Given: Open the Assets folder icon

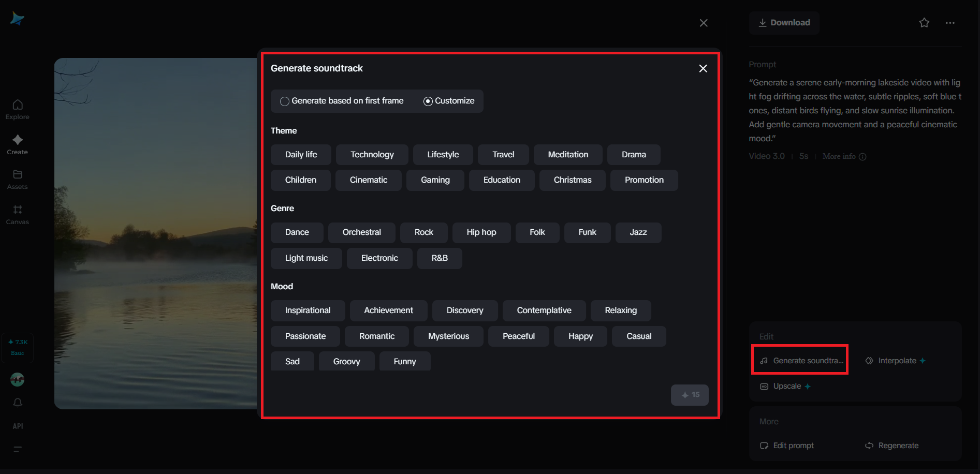Looking at the screenshot, I should (x=18, y=175).
